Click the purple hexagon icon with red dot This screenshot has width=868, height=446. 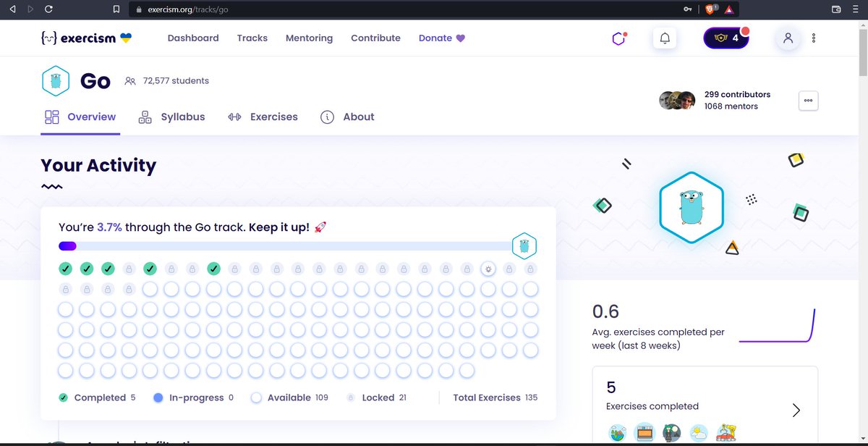tap(619, 38)
